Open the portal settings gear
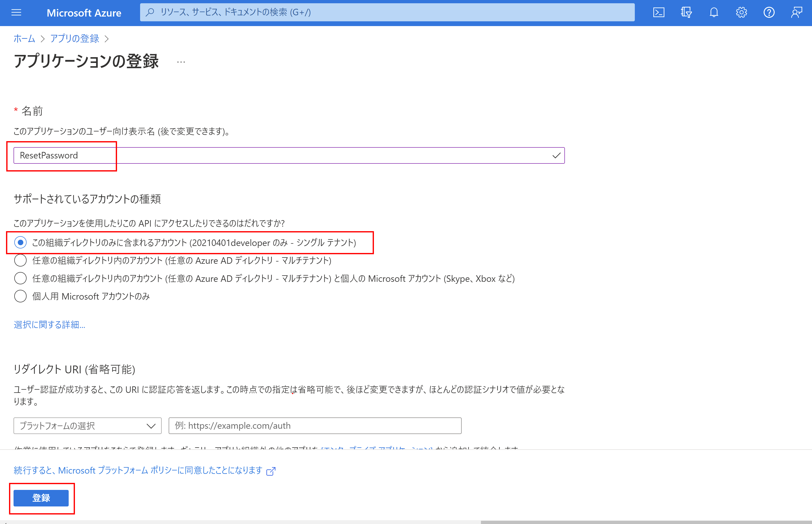Image resolution: width=812 pixels, height=524 pixels. point(741,13)
